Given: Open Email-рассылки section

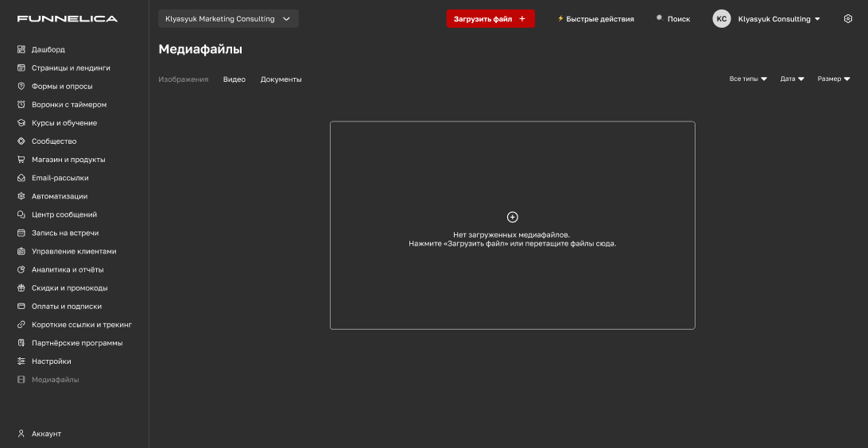Looking at the screenshot, I should coord(60,178).
